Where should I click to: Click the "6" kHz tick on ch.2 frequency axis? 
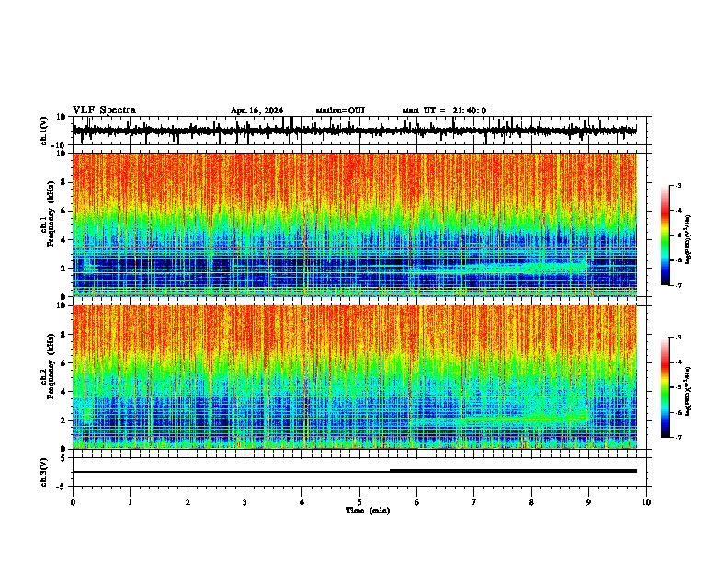(64, 363)
